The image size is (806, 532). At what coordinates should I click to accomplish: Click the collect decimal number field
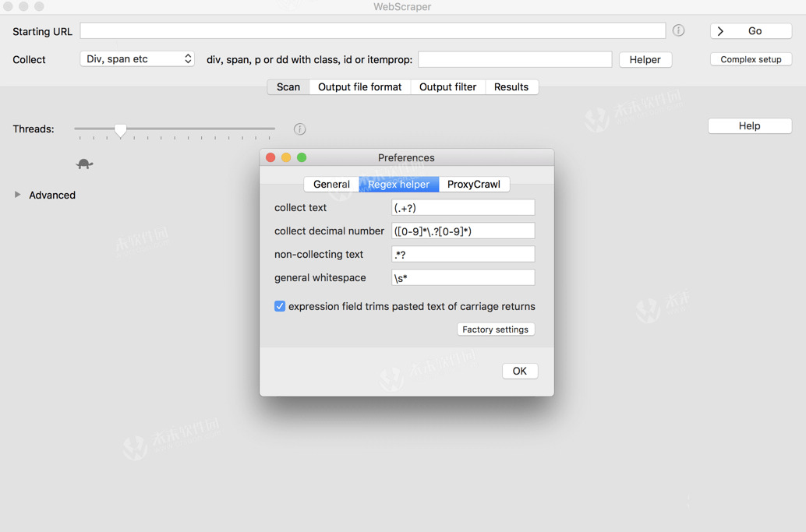coord(463,231)
